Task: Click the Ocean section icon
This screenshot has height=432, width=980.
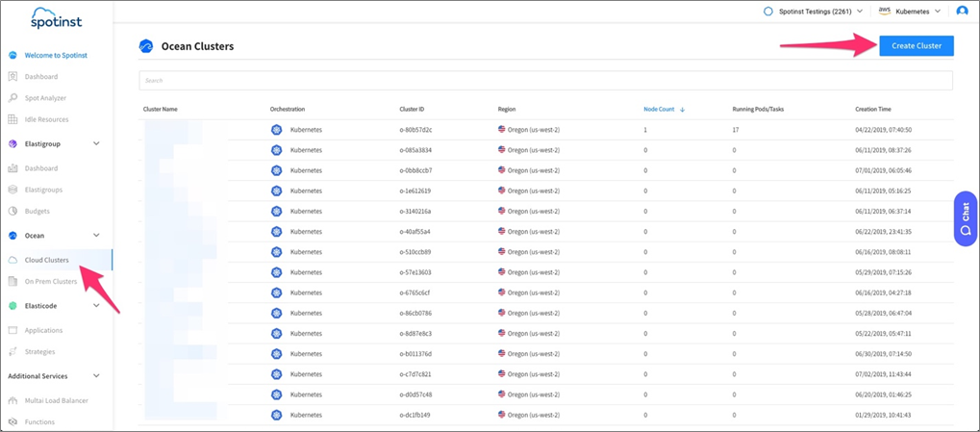Action: [13, 236]
